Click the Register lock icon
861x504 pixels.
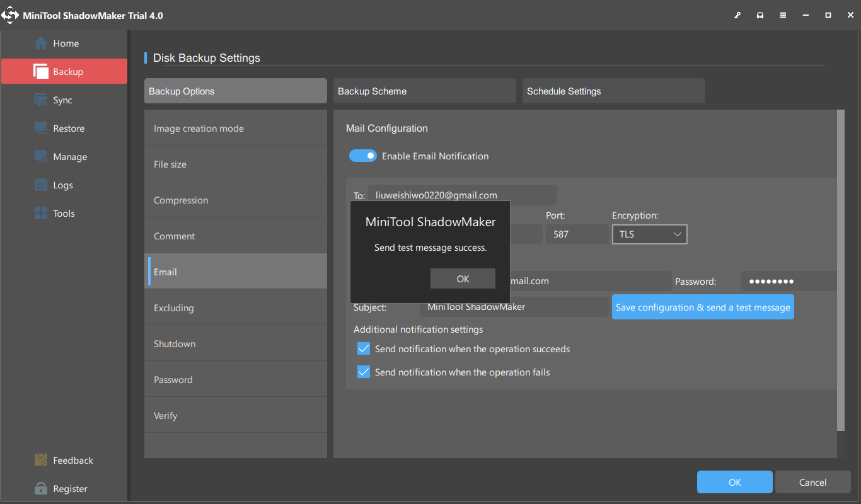[41, 489]
